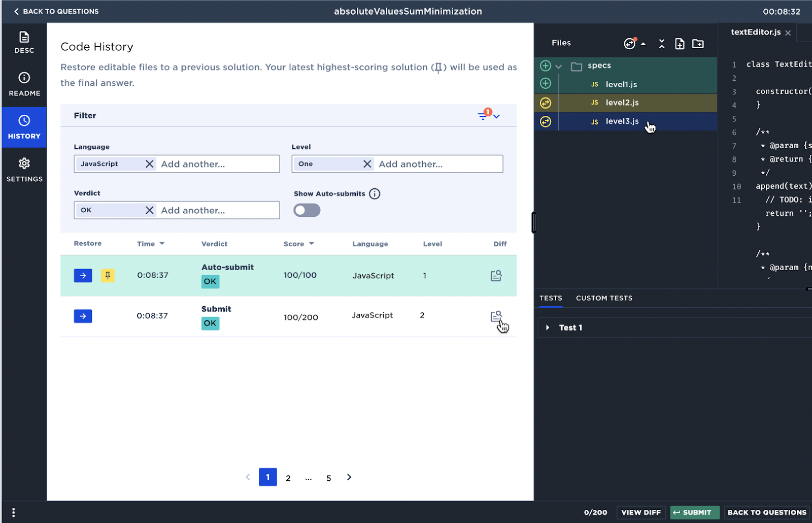The image size is (812, 523).
Task: Sort the history table by Score
Action: (x=299, y=244)
